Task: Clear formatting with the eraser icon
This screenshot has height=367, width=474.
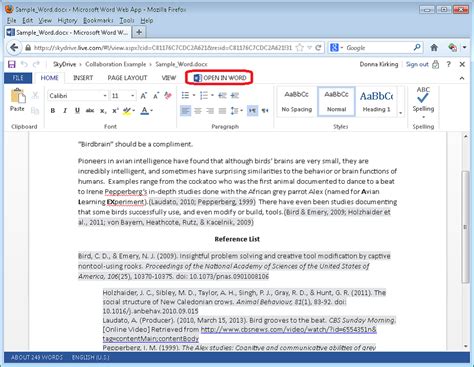Action: 168,96
